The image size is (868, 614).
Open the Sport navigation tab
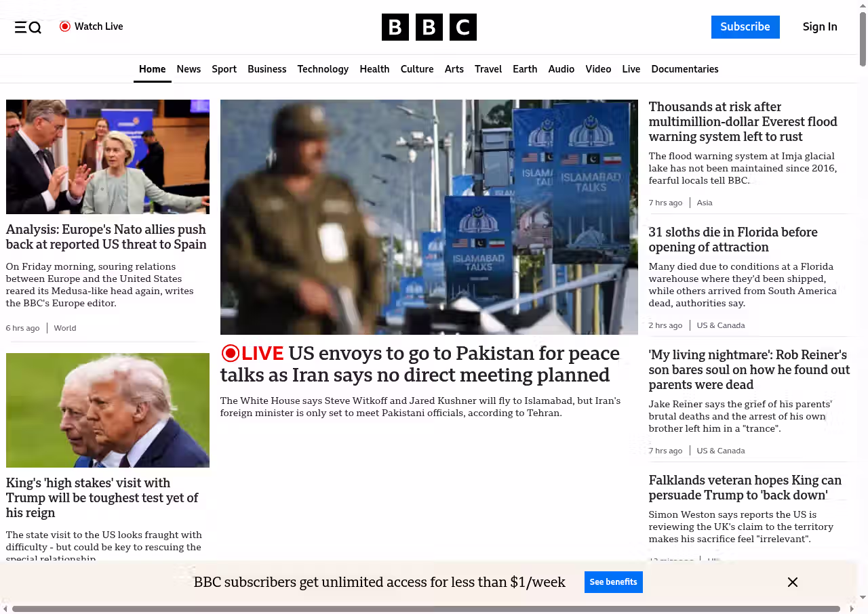click(x=224, y=69)
